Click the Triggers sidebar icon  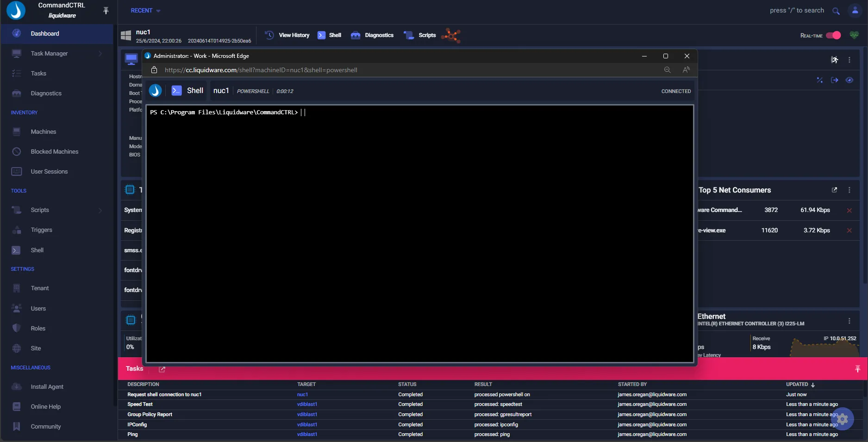(x=17, y=230)
